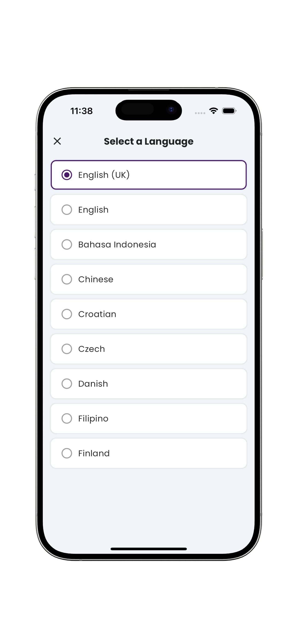Screen dimensions: 297x644
Task: Tap the home indicator bar
Action: tap(148, 549)
